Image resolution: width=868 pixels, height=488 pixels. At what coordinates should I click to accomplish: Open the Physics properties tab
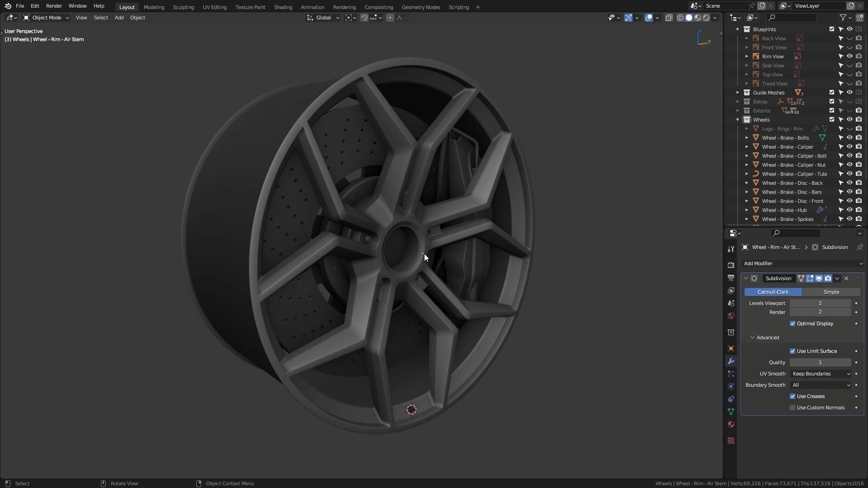[731, 386]
